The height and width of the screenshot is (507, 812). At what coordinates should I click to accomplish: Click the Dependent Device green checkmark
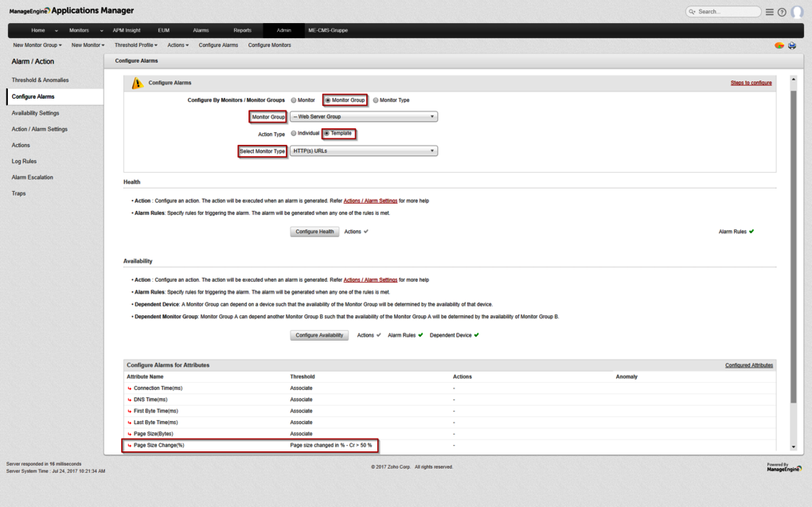click(x=476, y=335)
